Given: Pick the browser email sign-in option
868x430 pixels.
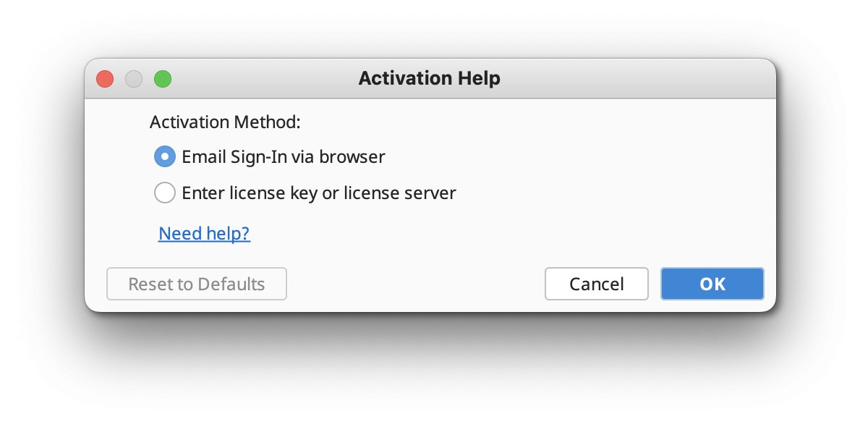Looking at the screenshot, I should click(165, 156).
